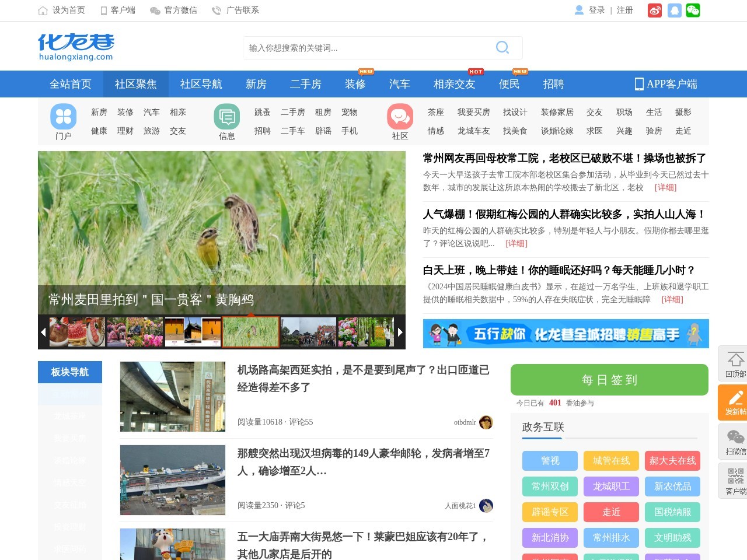Open the QQ bell icon in the top bar
Screen dimensions: 747x560
click(675, 10)
